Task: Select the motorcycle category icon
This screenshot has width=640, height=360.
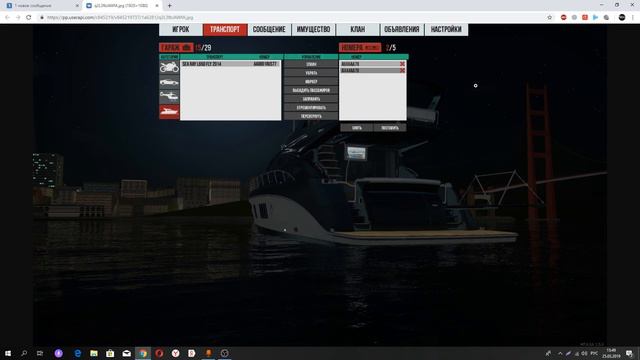Action: click(x=169, y=68)
